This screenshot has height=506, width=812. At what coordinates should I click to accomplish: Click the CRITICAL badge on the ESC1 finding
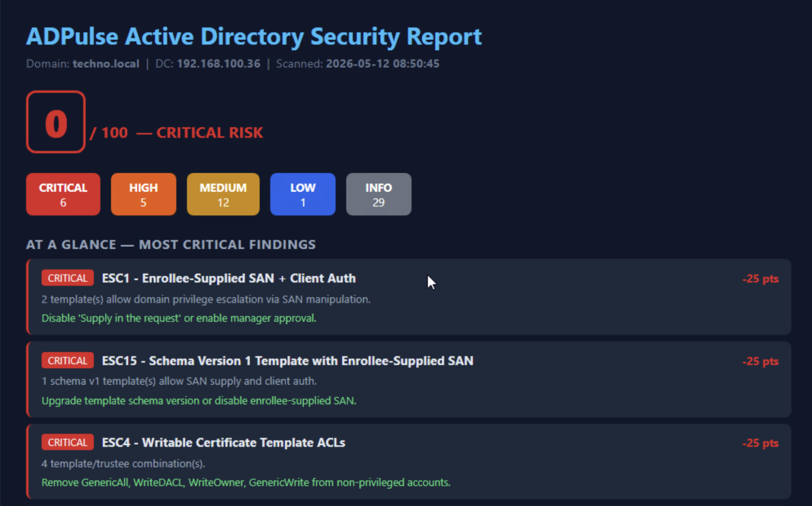point(68,278)
